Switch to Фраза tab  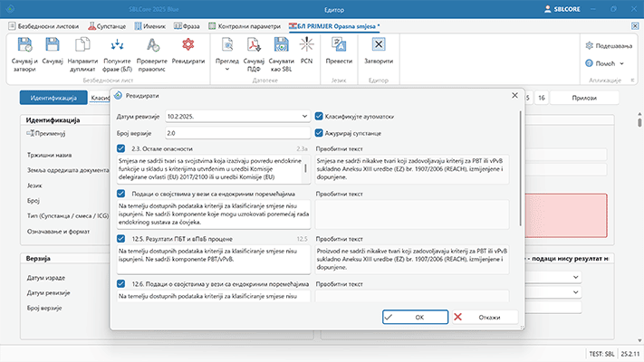187,26
